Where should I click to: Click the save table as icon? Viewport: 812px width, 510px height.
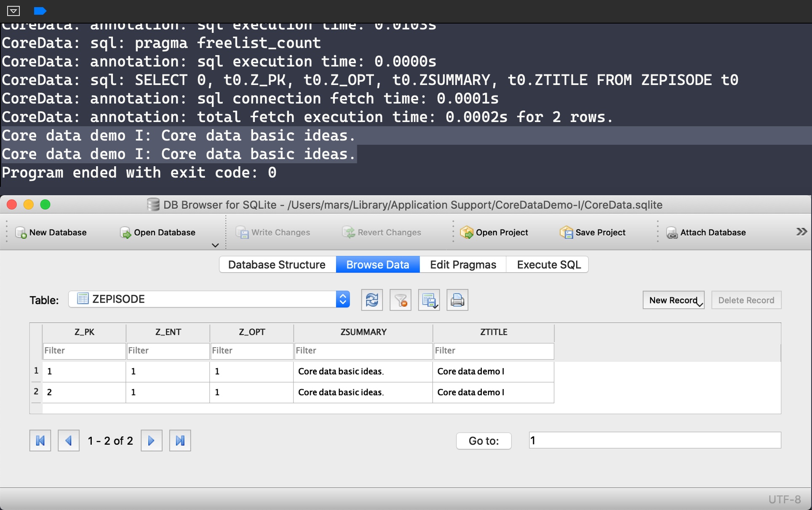[x=429, y=300]
